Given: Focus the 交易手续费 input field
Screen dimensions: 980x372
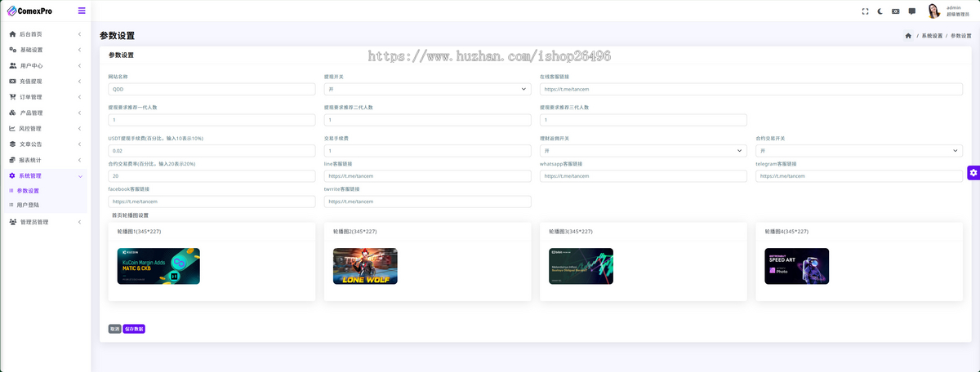Looking at the screenshot, I should 427,151.
